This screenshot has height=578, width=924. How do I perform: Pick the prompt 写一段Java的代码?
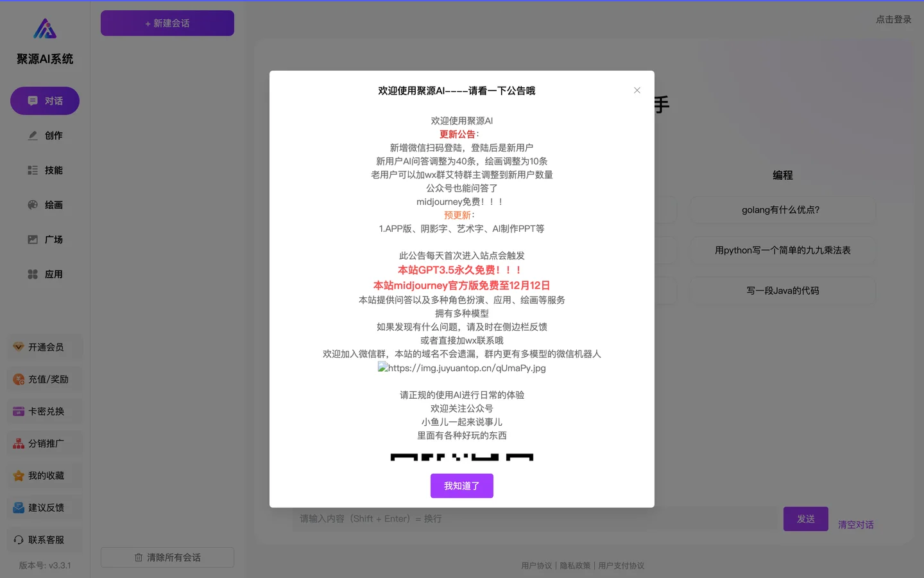[x=783, y=291]
